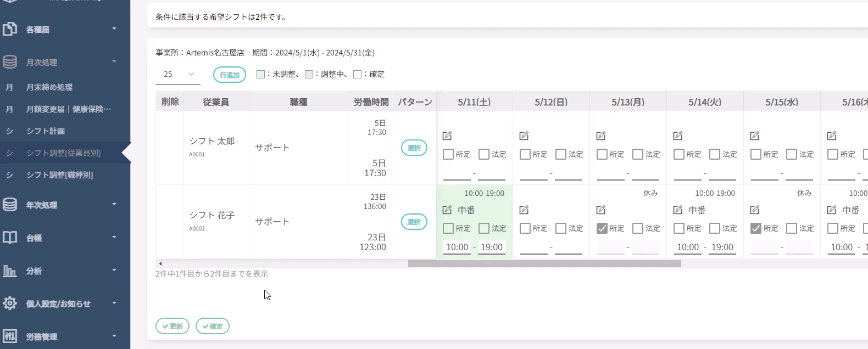Check 法定 for シフト 花子 on 5/11
868x349 pixels.
484,228
